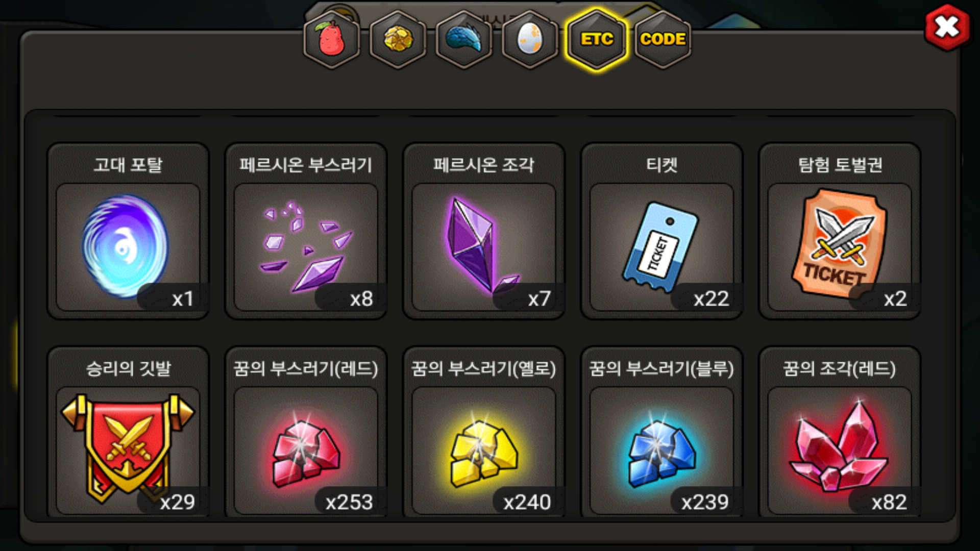Viewport: 980px width, 551px height.
Task: Switch to the gold ore tab
Action: [x=398, y=39]
